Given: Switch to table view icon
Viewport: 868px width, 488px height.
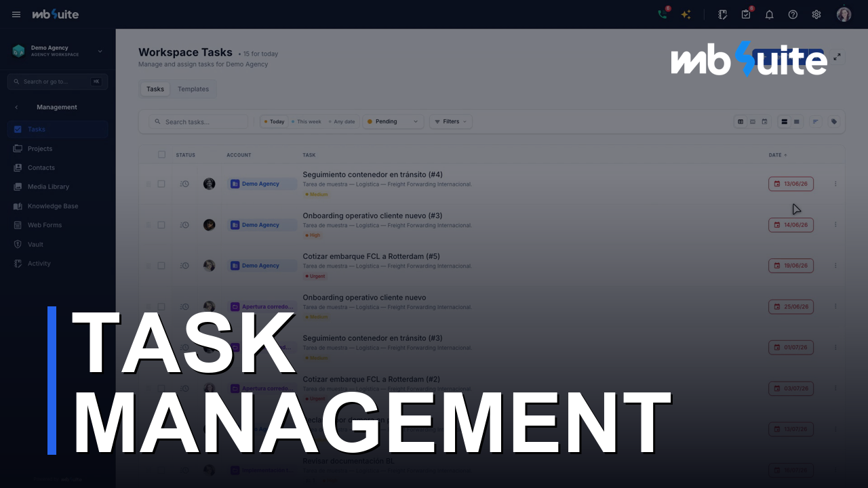Looking at the screenshot, I should (741, 122).
